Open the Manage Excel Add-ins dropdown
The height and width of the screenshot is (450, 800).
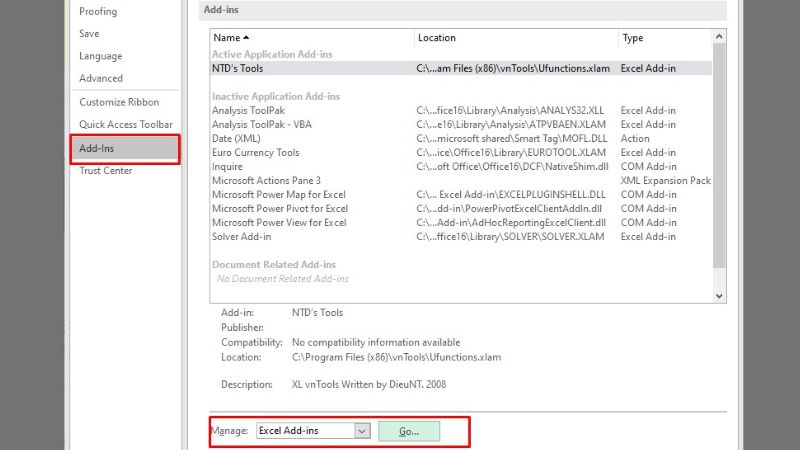point(362,431)
